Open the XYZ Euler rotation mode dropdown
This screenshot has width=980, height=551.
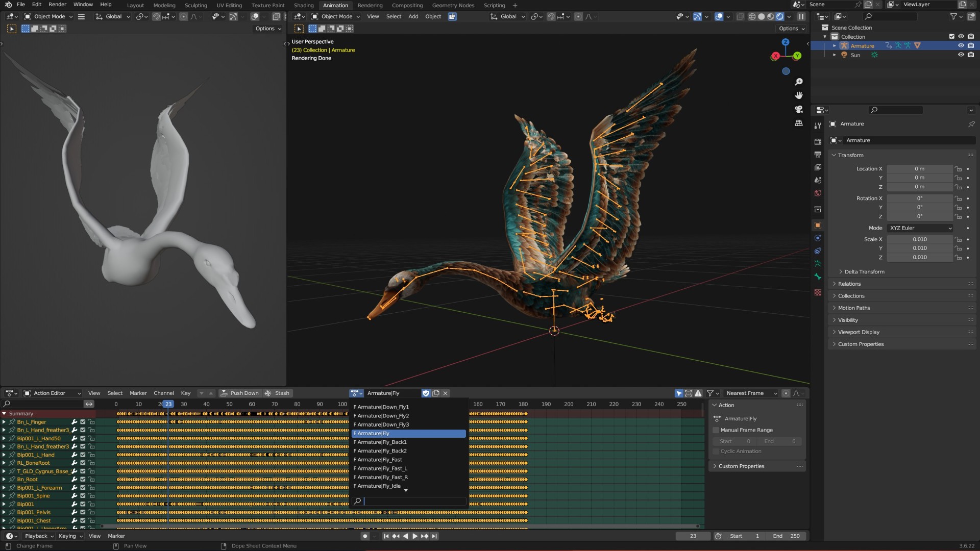920,228
